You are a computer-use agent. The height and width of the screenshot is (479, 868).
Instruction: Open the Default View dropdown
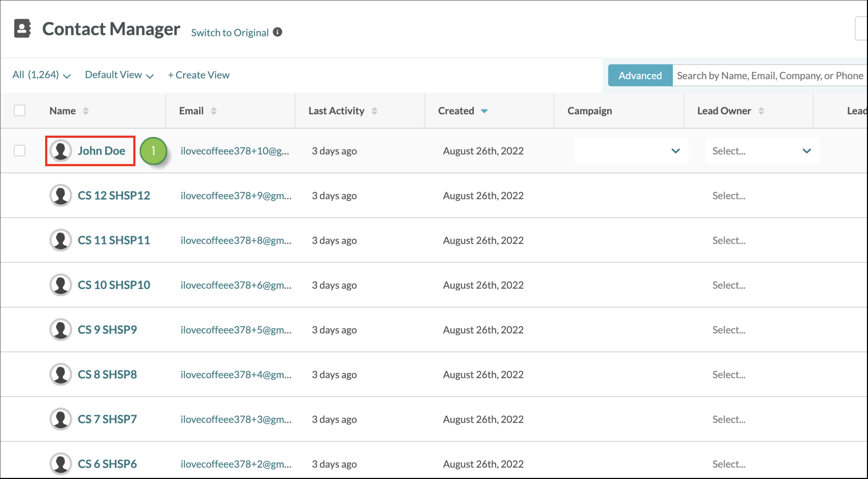tap(119, 75)
